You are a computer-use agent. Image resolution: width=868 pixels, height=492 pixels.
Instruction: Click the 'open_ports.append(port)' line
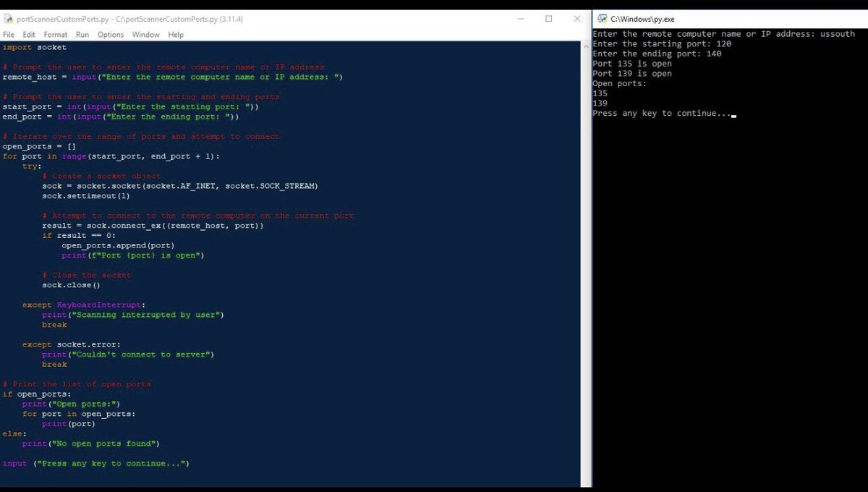click(118, 245)
